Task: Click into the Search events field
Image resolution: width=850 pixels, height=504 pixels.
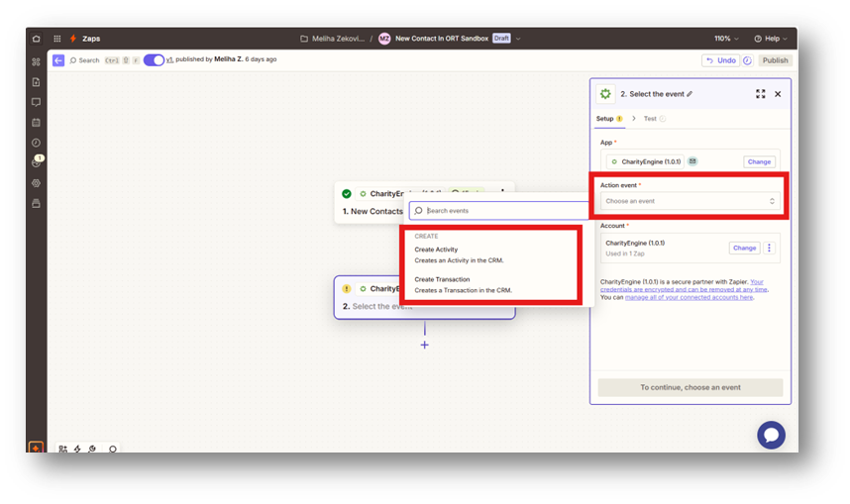Action: pyautogui.click(x=498, y=210)
